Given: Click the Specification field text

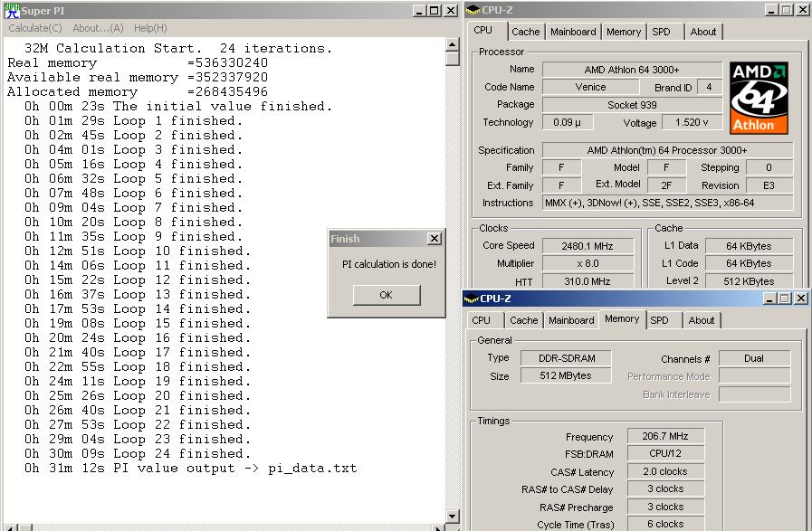Looking at the screenshot, I should click(667, 150).
